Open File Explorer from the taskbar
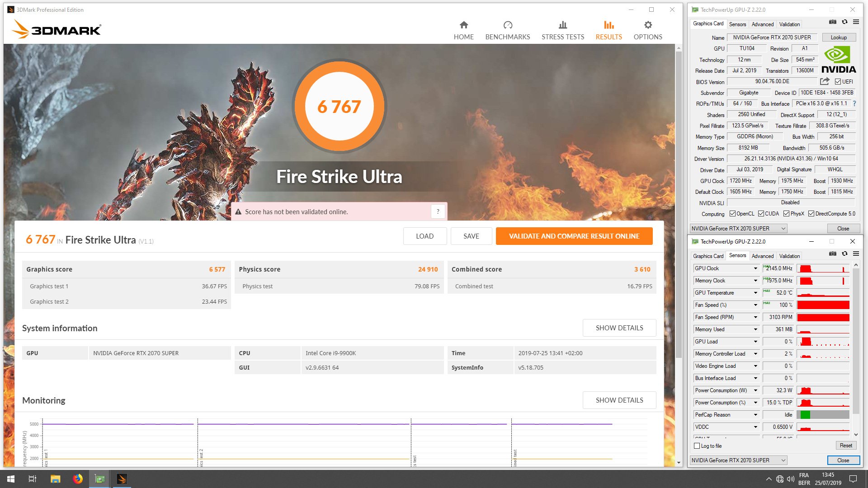Screen dimensions: 868x488 pos(55,479)
